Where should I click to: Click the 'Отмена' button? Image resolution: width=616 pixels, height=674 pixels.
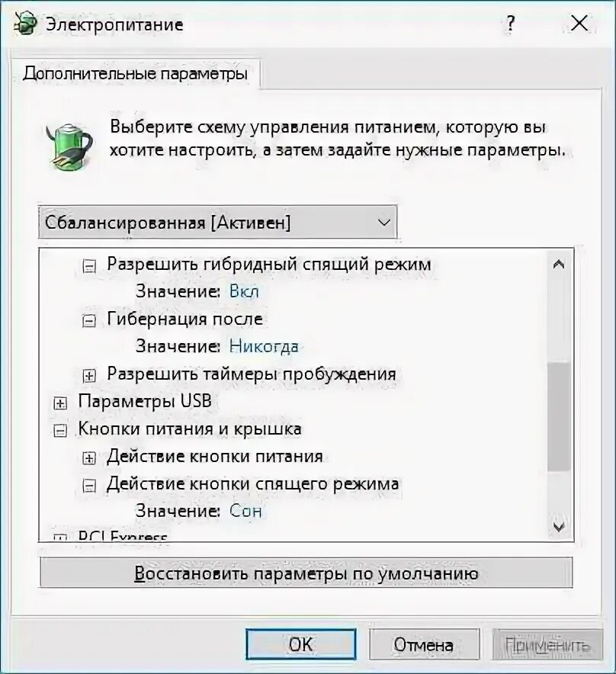pos(424,644)
